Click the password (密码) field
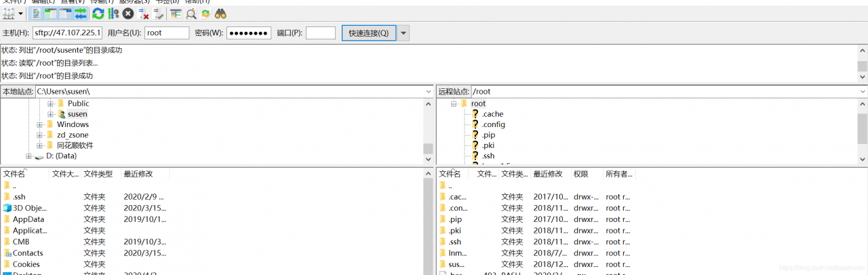Image resolution: width=868 pixels, height=275 pixels. [x=249, y=33]
